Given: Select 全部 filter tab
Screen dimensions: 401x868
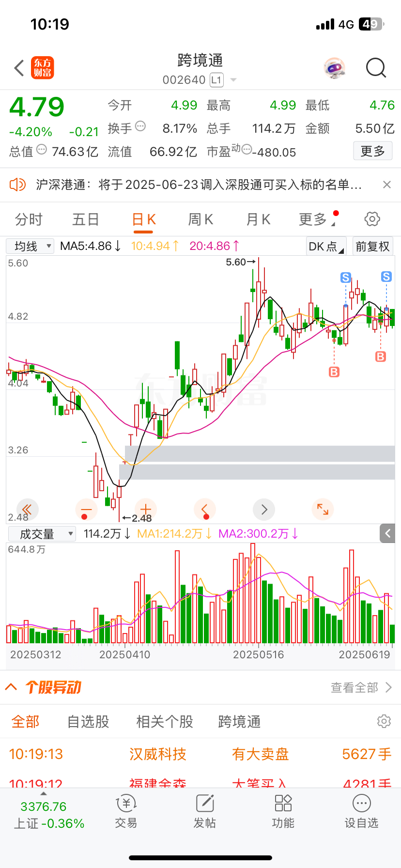Looking at the screenshot, I should coord(25,722).
